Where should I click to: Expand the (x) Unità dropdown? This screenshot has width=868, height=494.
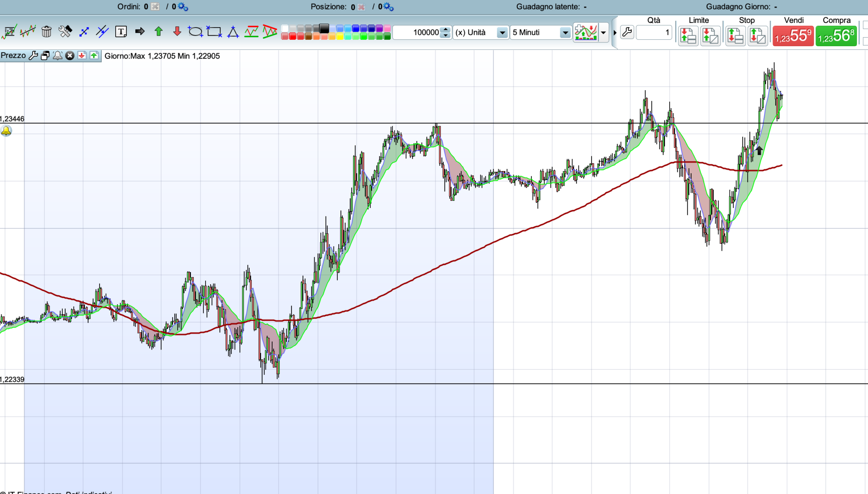click(x=502, y=33)
